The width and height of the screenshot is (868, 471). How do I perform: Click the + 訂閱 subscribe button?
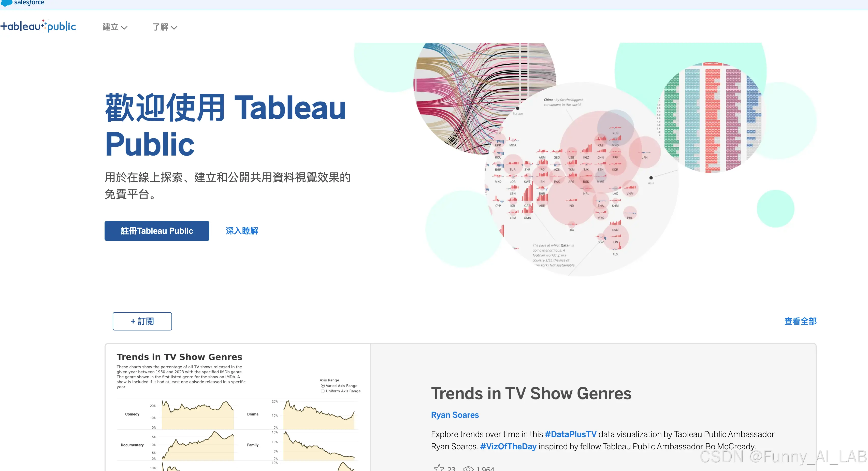point(142,321)
